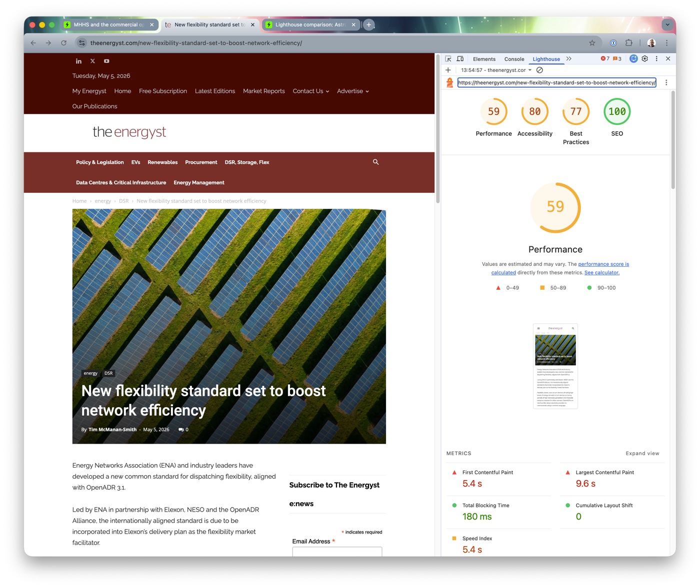Click browser back arrow
This screenshot has width=700, height=588.
(33, 43)
